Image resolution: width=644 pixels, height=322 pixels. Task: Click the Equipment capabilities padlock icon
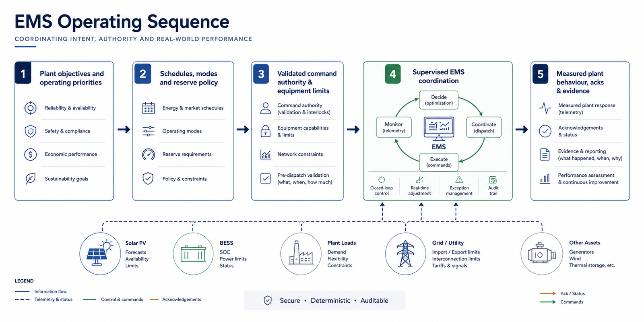[266, 131]
